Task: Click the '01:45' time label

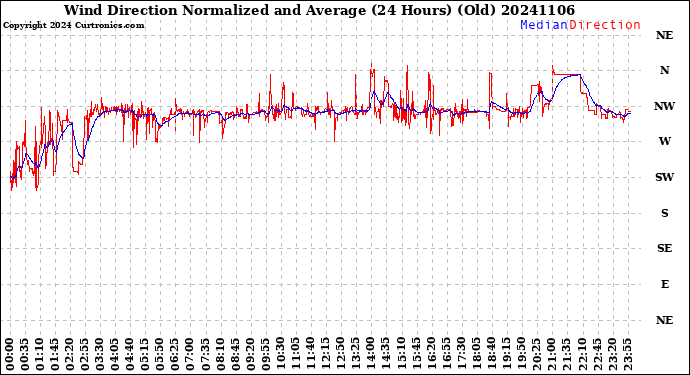Action: tap(55, 354)
